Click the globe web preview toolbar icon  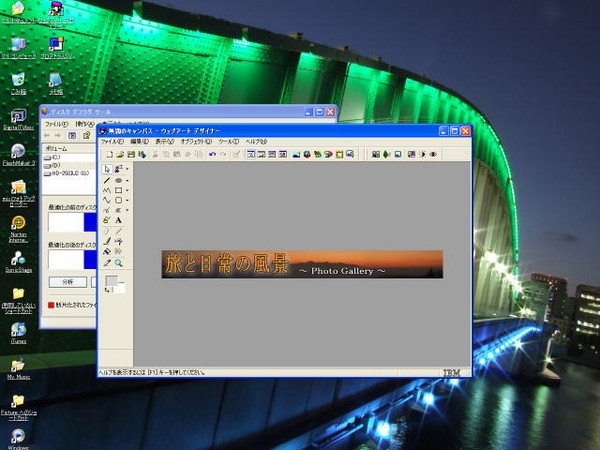pos(307,154)
